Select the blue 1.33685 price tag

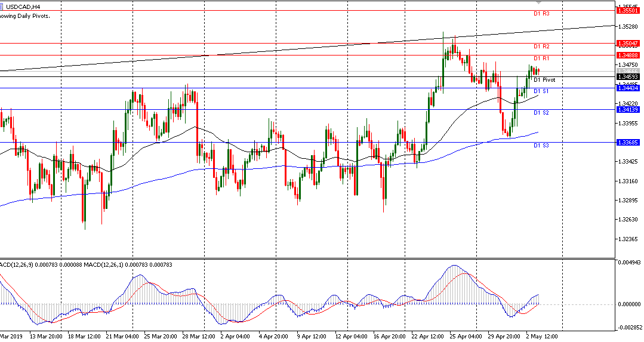coord(628,142)
